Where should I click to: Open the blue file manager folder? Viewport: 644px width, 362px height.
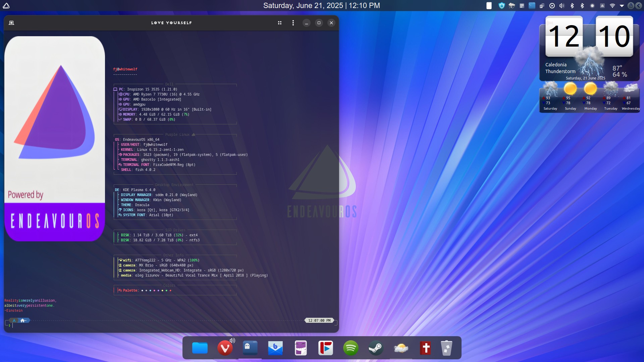(200, 348)
